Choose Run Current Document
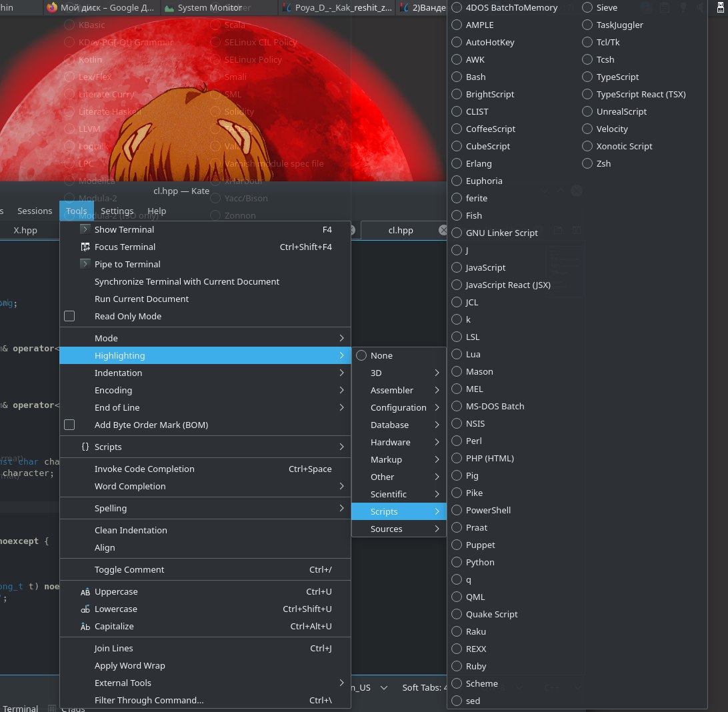Image resolution: width=728 pixels, height=712 pixels. pos(205,299)
